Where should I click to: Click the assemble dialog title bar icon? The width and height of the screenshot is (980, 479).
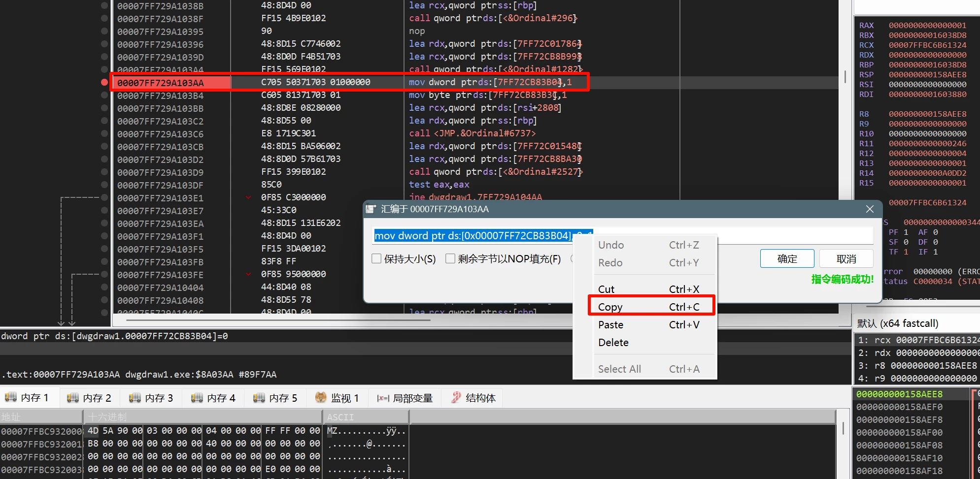371,209
